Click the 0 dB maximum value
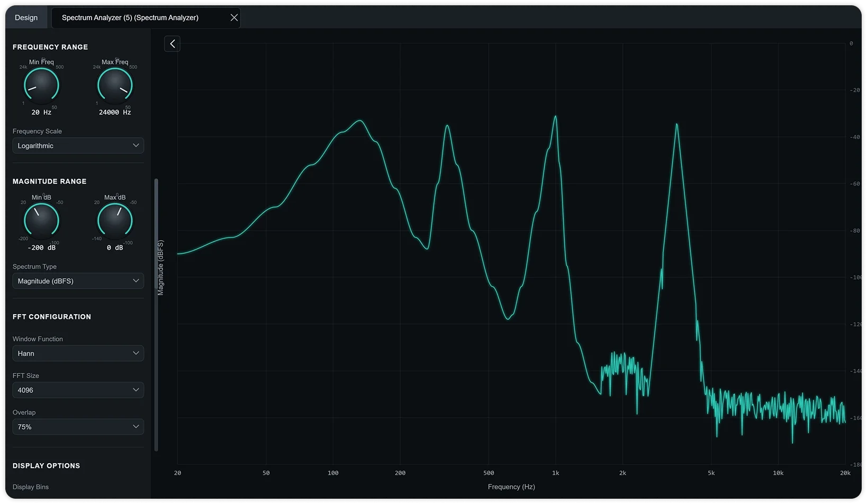 click(x=115, y=248)
